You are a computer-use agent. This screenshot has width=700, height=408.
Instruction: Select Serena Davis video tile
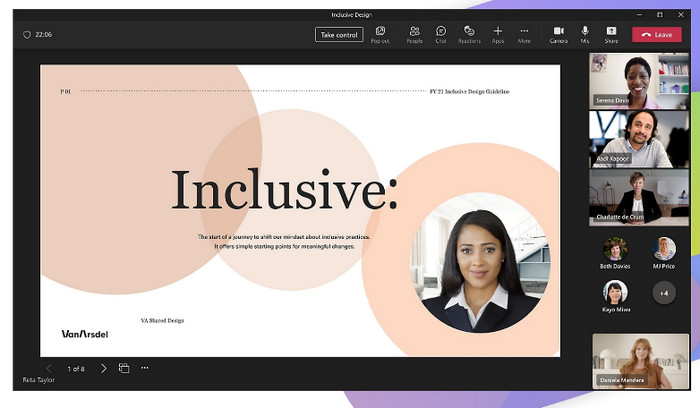[639, 81]
